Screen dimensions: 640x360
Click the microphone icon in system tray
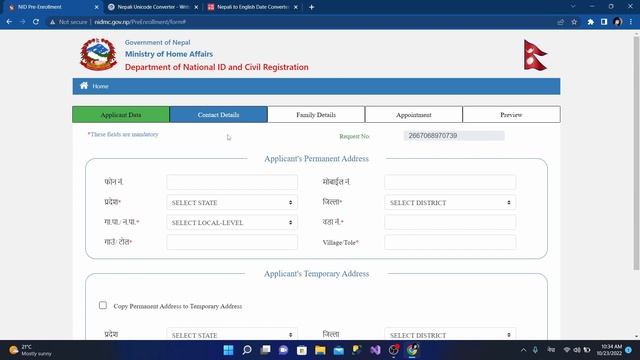click(x=535, y=350)
